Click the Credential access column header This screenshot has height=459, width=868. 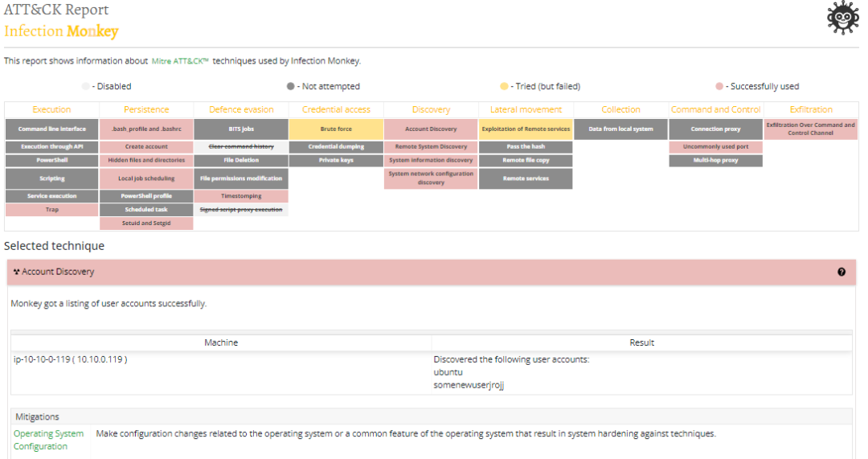336,109
